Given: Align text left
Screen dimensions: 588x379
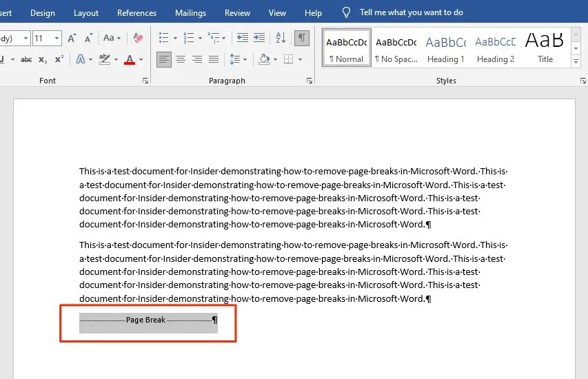Looking at the screenshot, I should [x=164, y=59].
